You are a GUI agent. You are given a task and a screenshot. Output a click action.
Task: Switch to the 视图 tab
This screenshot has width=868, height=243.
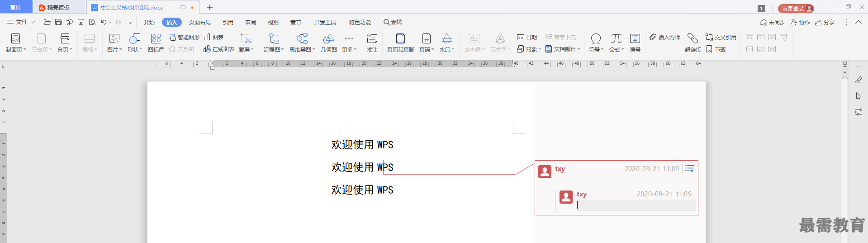pyautogui.click(x=273, y=22)
